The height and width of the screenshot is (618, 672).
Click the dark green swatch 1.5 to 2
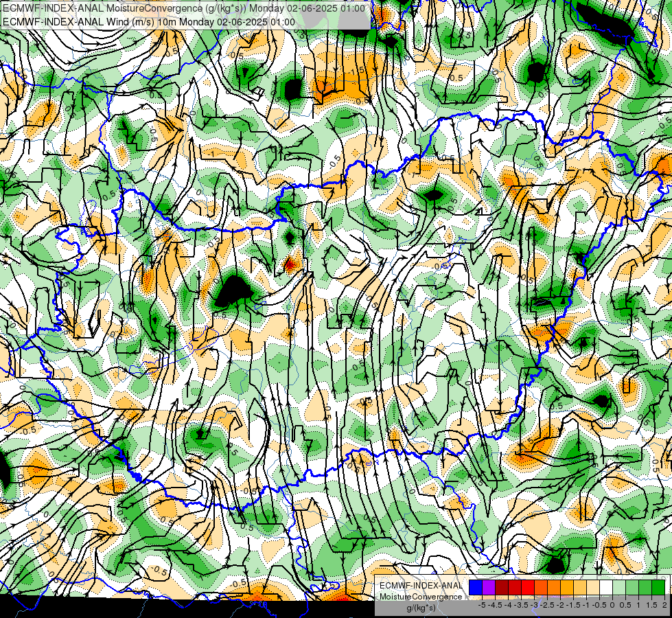click(x=658, y=587)
